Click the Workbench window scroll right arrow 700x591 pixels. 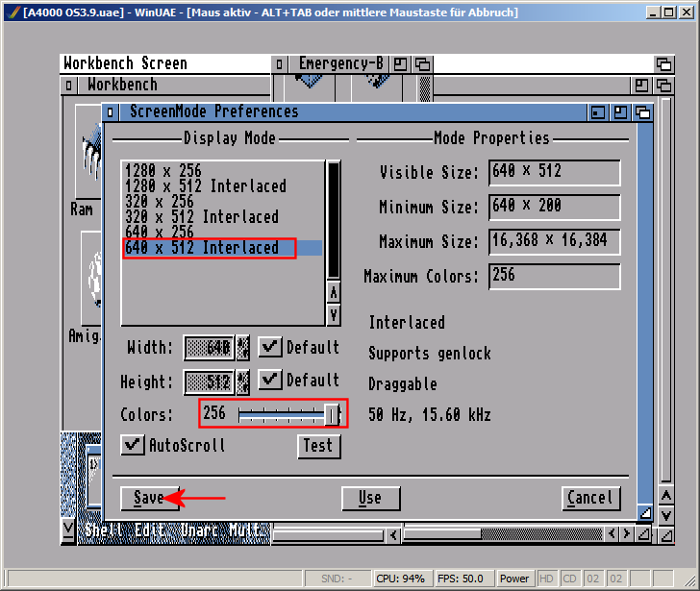point(626,533)
